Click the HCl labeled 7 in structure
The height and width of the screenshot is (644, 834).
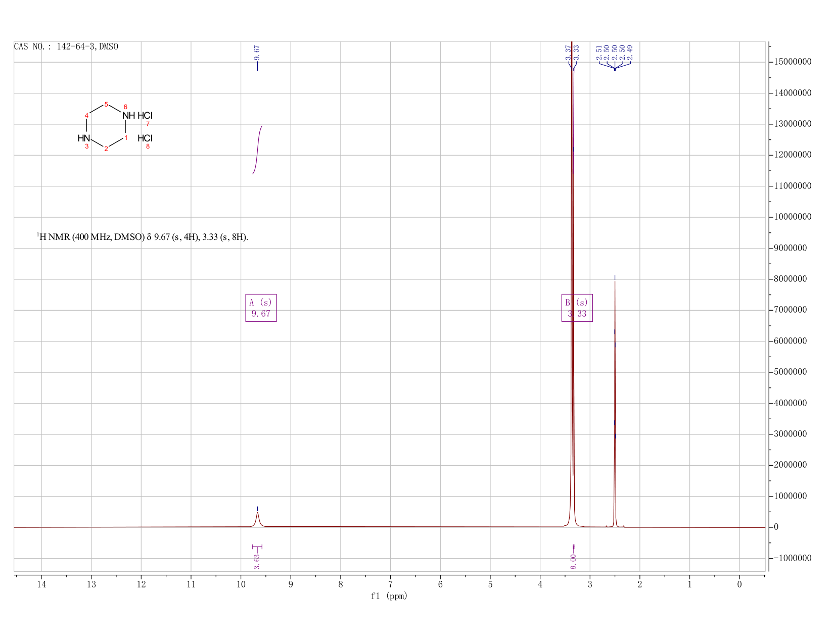coord(145,116)
